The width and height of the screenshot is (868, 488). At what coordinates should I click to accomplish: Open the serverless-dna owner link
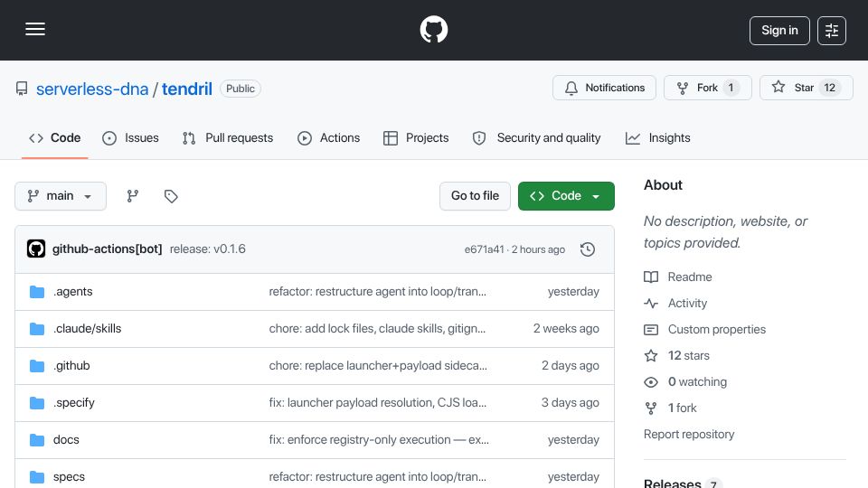[x=92, y=89]
